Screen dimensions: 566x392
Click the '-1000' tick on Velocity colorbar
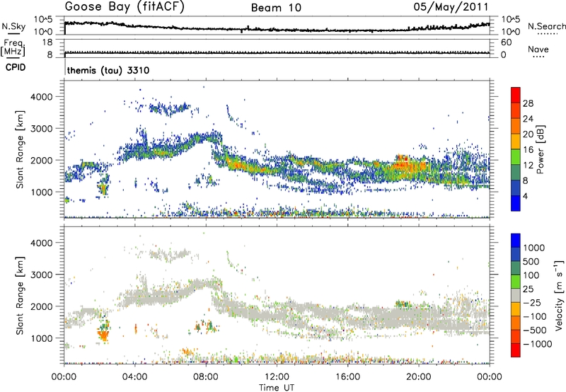coord(537,344)
